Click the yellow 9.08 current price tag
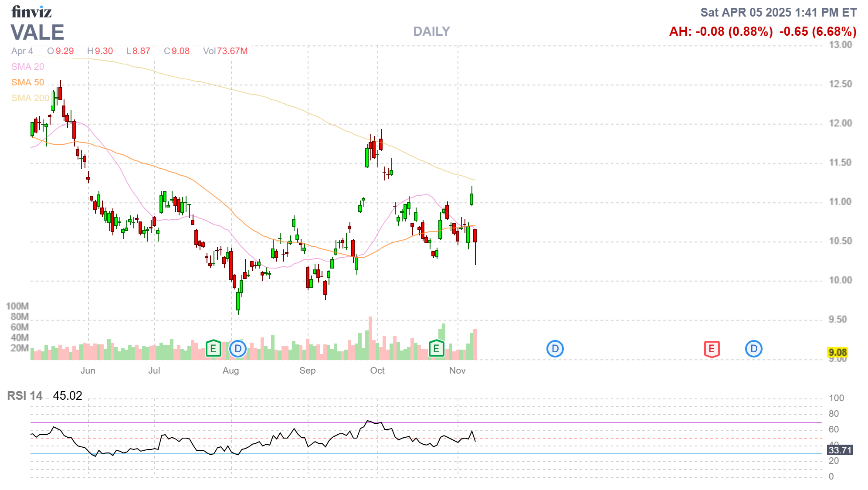Viewport: 868px width, 490px height. [837, 353]
